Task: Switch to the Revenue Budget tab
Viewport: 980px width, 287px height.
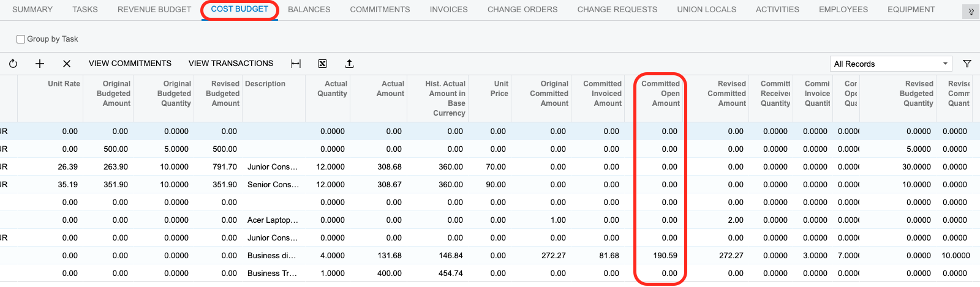Action: [x=154, y=10]
